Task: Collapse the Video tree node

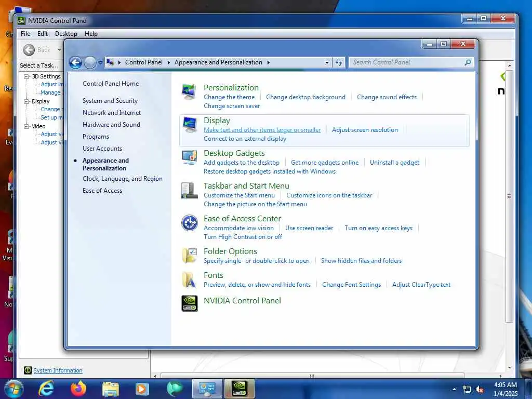Action: pos(26,126)
